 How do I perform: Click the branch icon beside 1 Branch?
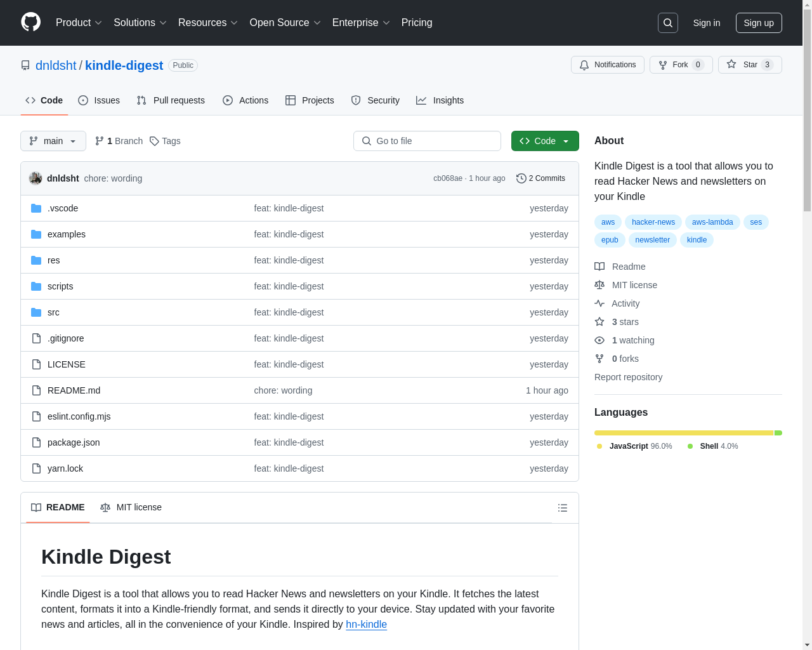point(100,141)
